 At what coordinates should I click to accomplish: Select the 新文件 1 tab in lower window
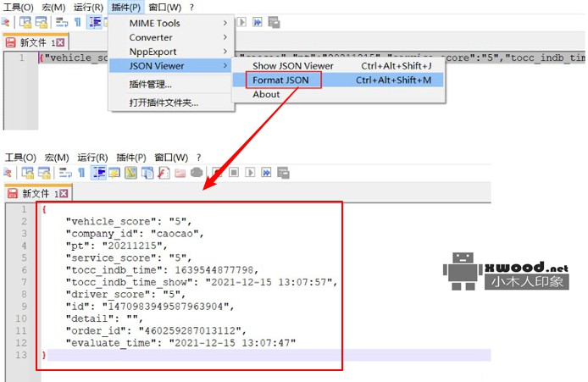38,193
